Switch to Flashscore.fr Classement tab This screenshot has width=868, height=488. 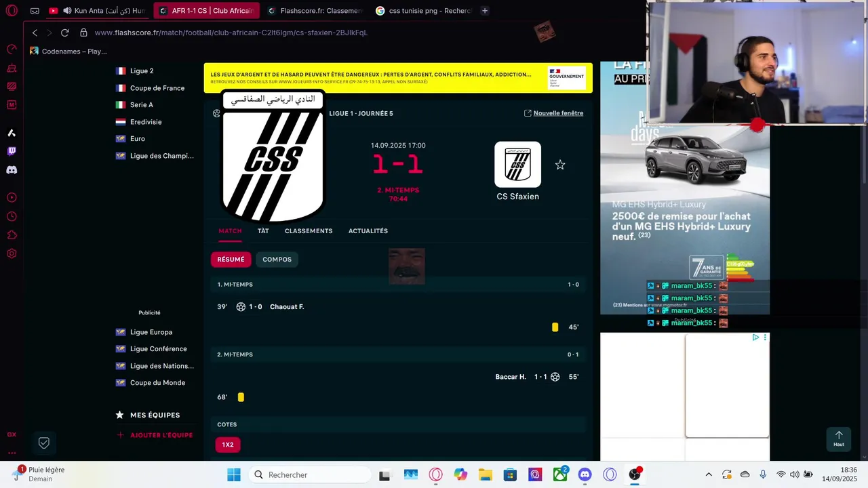[x=315, y=11]
